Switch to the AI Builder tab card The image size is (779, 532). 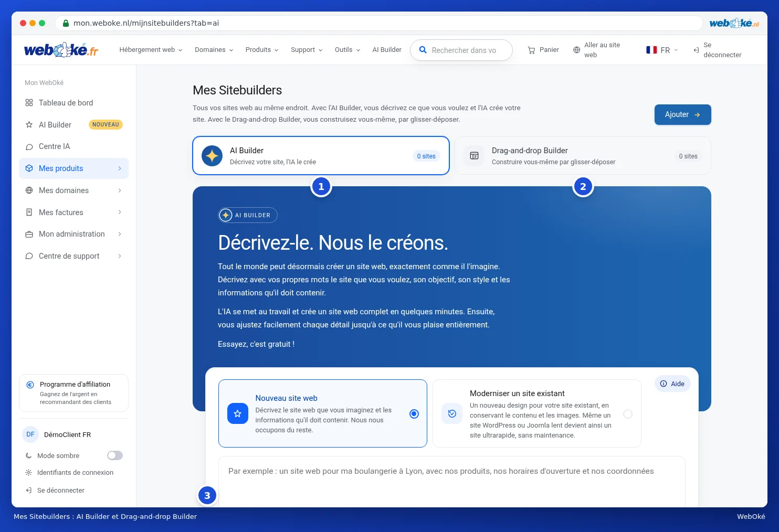coord(321,156)
